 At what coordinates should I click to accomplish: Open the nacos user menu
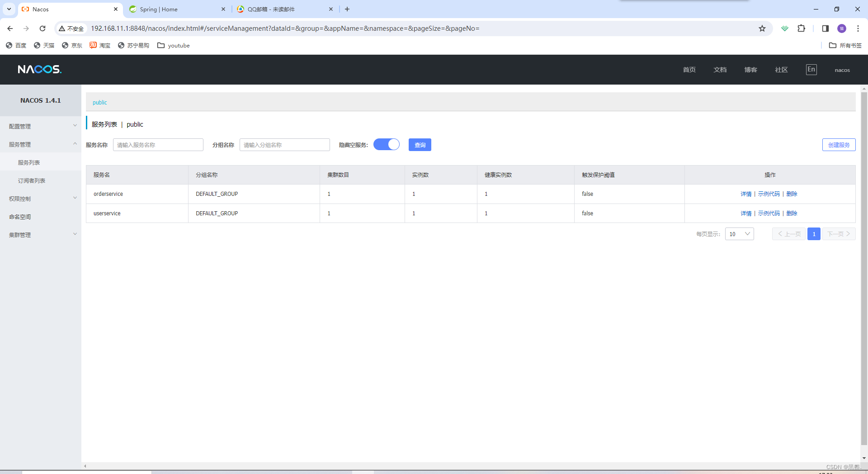(x=842, y=70)
